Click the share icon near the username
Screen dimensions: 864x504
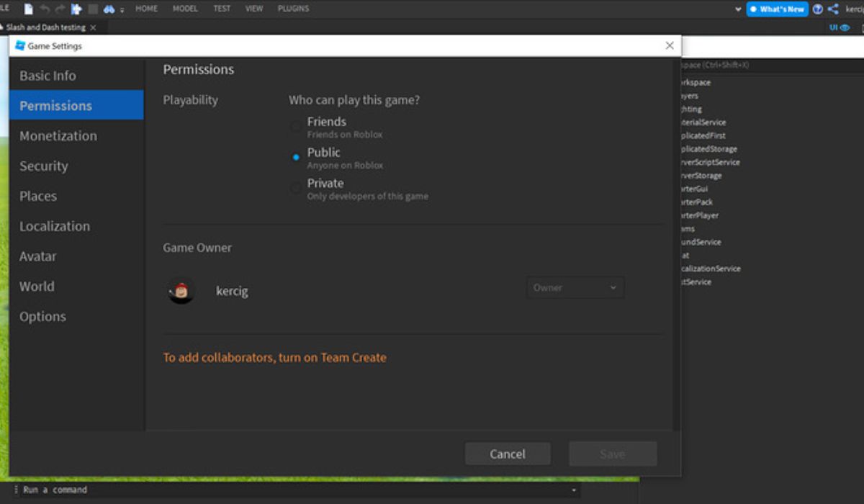(x=833, y=9)
